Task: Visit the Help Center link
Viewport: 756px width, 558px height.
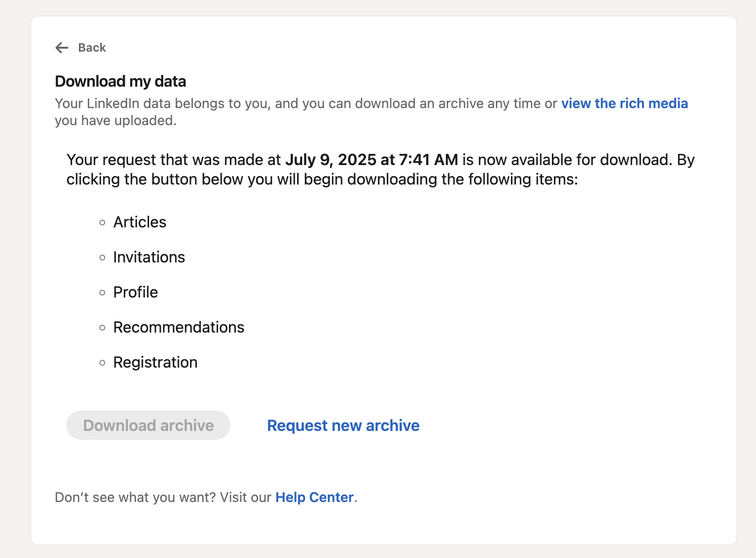Action: tap(314, 497)
